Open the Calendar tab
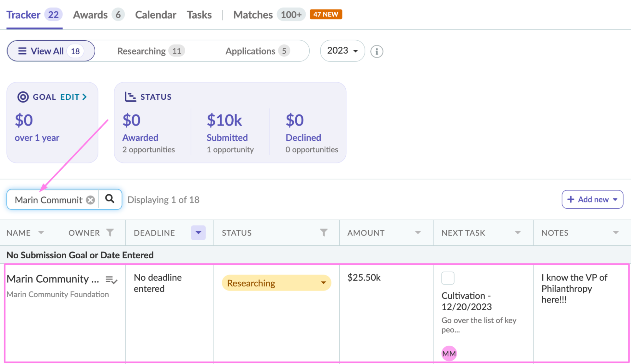Image resolution: width=631 pixels, height=364 pixels. (156, 15)
